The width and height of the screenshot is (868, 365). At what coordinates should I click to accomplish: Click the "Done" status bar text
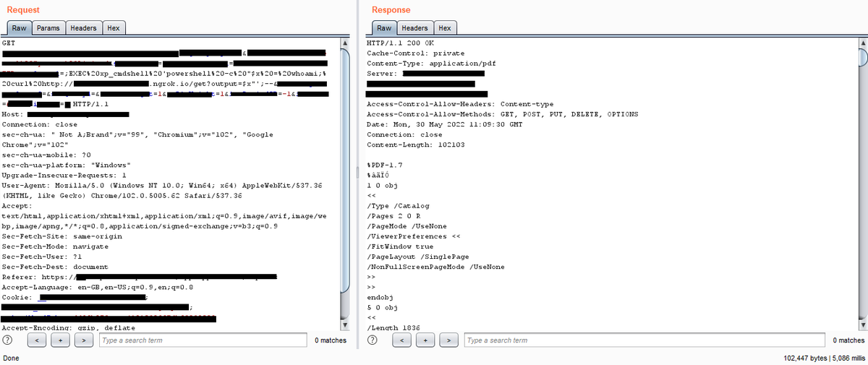pos(12,358)
